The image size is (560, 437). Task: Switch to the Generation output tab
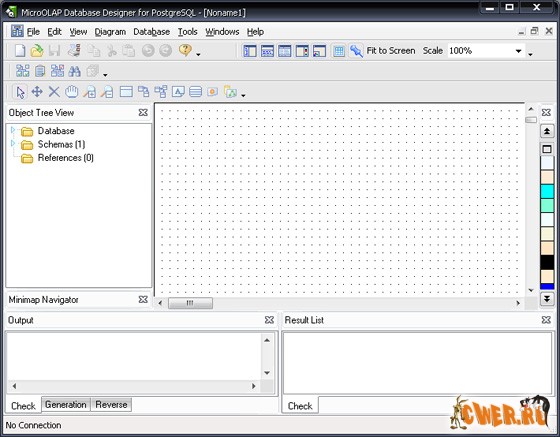66,405
